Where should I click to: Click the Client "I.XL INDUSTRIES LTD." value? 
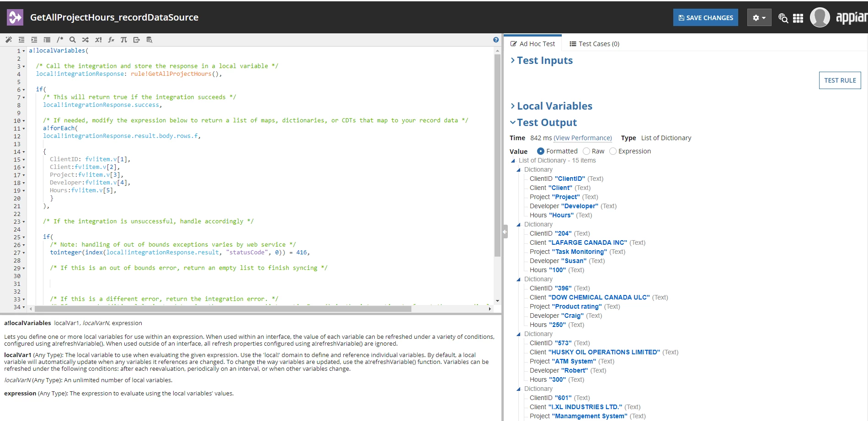click(585, 407)
